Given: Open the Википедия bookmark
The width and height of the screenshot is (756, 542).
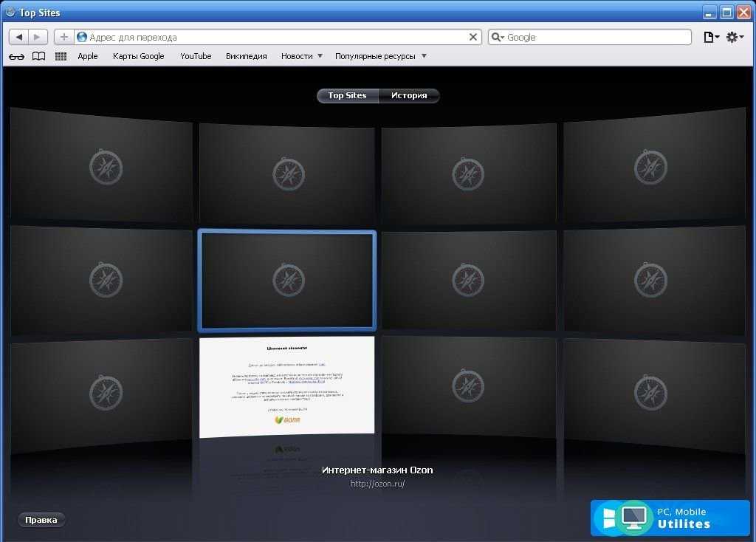Looking at the screenshot, I should click(246, 56).
